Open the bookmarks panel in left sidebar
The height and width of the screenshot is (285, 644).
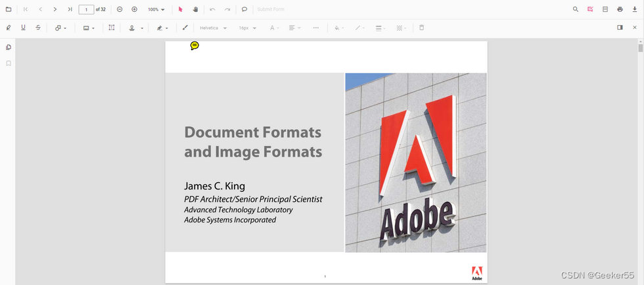pos(9,63)
